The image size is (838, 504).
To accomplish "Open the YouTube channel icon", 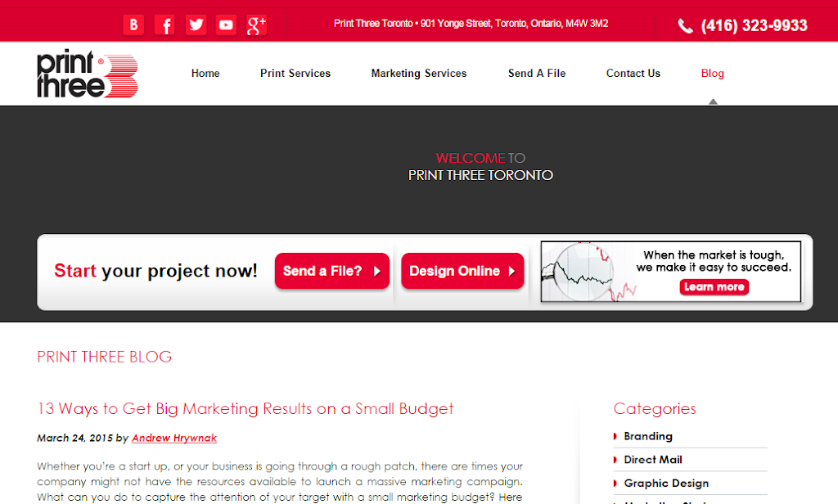I will [x=226, y=25].
